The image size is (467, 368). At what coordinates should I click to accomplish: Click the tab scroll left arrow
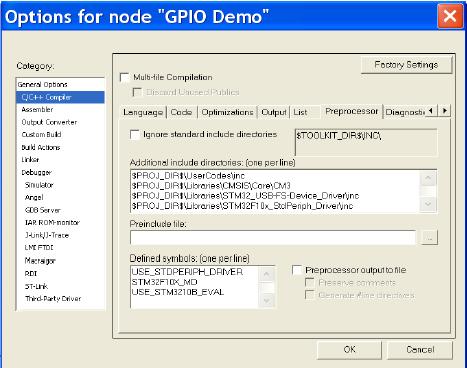point(431,111)
